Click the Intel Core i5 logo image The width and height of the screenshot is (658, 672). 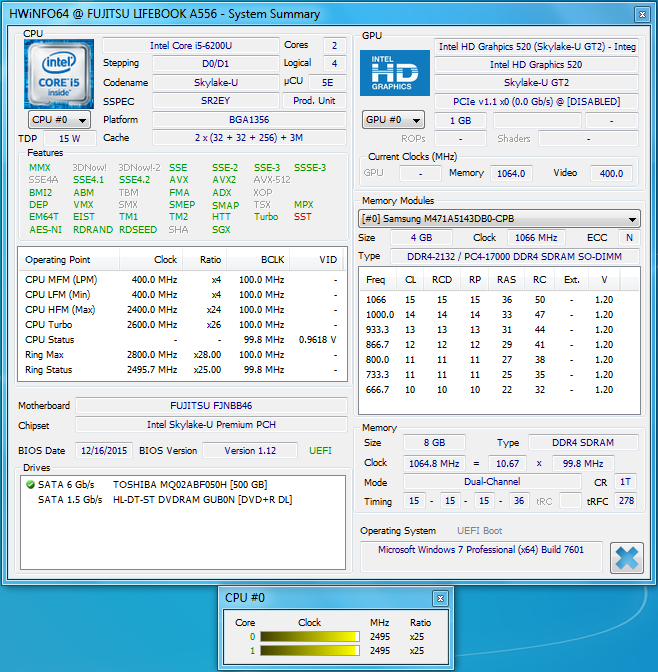[59, 74]
